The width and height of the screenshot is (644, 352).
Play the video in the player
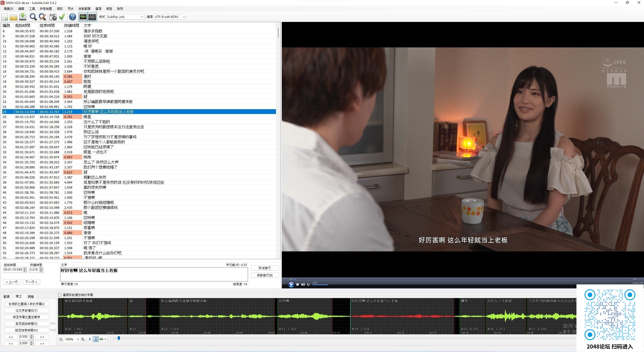click(x=291, y=284)
